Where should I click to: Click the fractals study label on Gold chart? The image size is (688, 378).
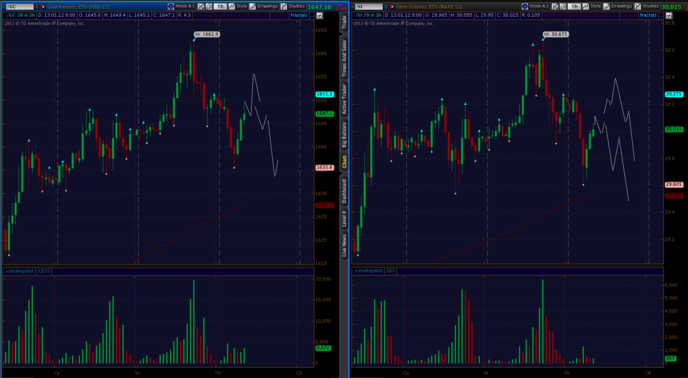pos(298,15)
